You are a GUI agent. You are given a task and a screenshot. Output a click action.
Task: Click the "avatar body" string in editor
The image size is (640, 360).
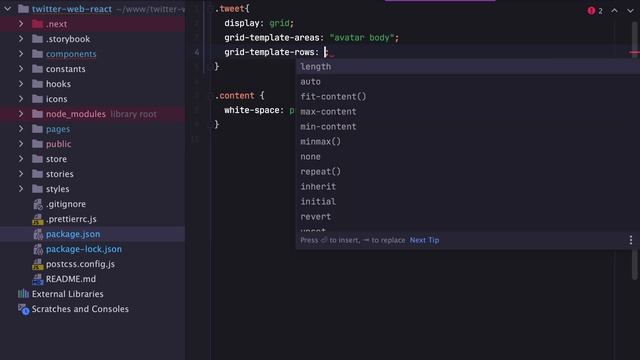[362, 38]
